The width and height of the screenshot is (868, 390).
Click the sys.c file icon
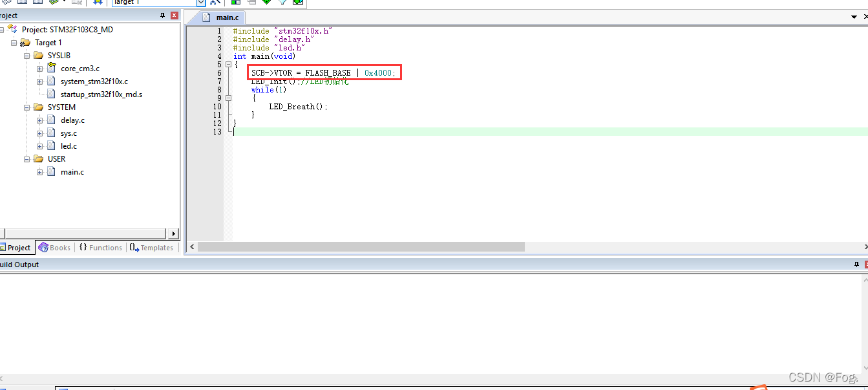click(51, 133)
